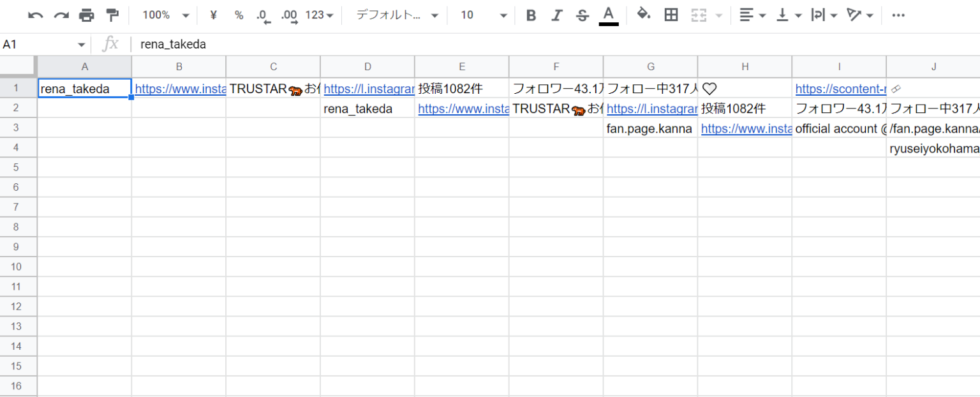Open the text color picker
Viewport: 980px width, 397px height.
pyautogui.click(x=608, y=14)
